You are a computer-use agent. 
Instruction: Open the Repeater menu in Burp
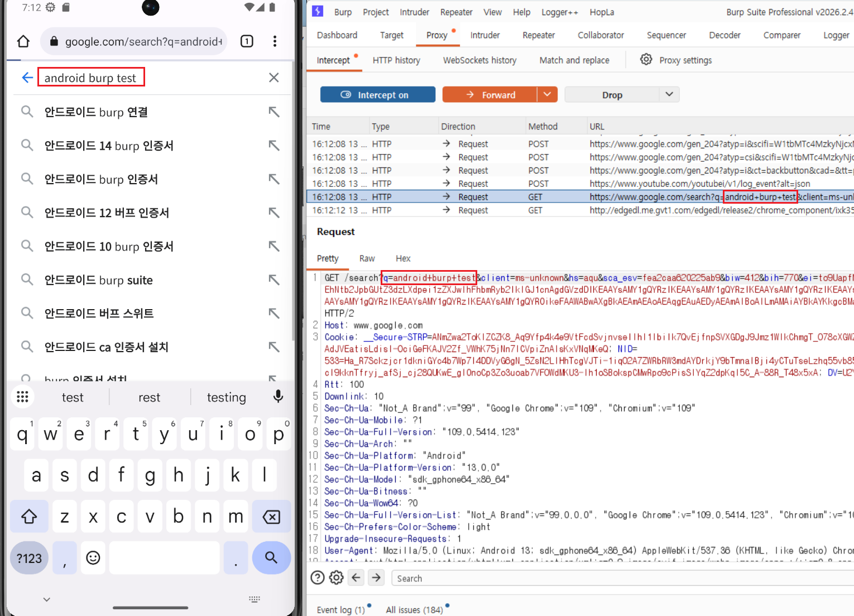tap(456, 12)
